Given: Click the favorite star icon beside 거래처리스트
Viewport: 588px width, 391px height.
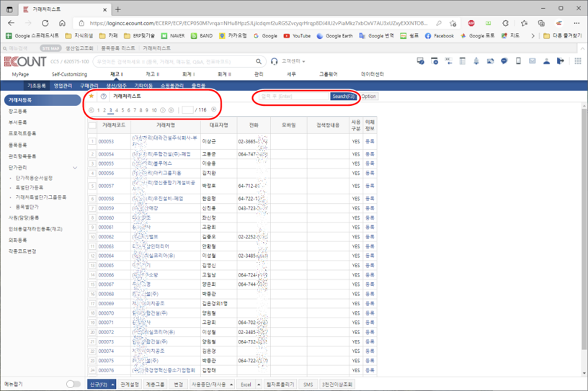Looking at the screenshot, I should 91,96.
